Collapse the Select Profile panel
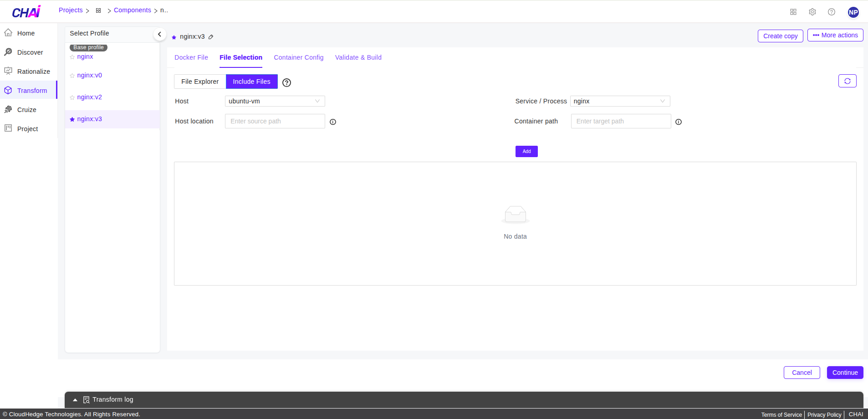This screenshot has width=868, height=419. (159, 34)
